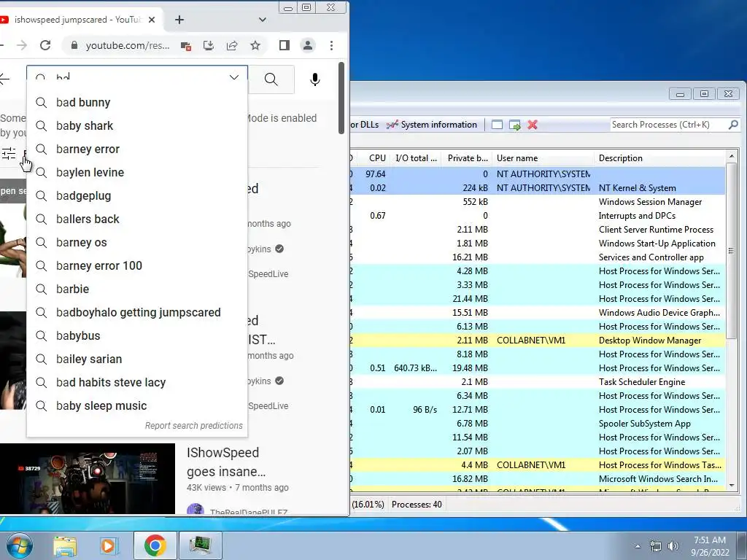747x560 pixels.
Task: Choose suggestion 'baylen levine'
Action: click(x=137, y=172)
